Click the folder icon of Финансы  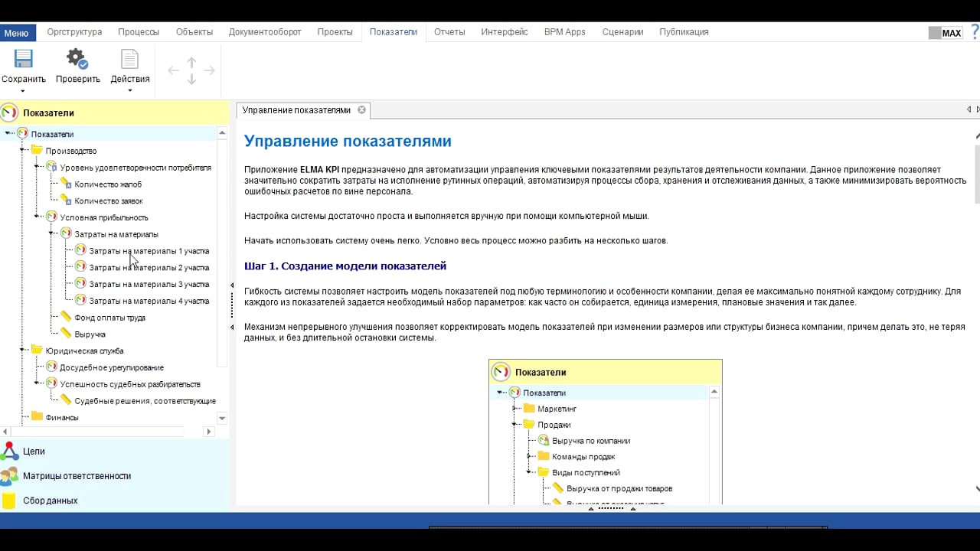tap(37, 417)
